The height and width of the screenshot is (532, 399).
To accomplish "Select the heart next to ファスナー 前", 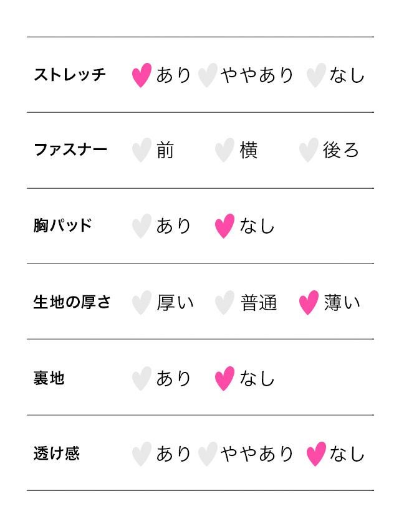I will [142, 151].
